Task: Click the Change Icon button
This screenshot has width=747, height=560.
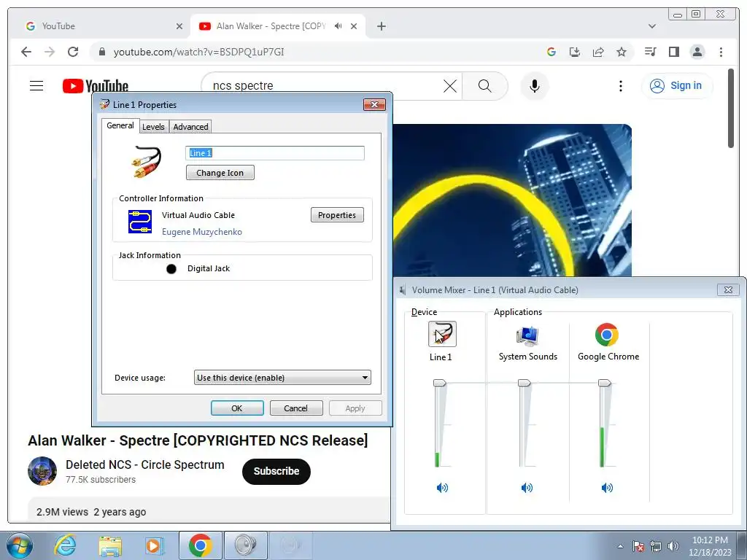Action: [220, 173]
